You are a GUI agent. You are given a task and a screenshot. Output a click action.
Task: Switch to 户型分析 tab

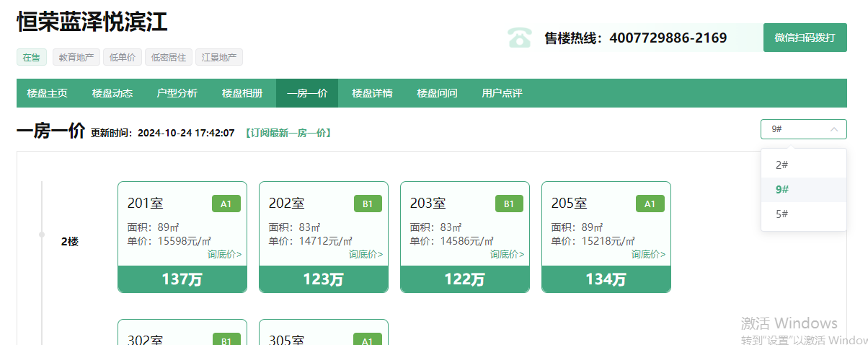point(177,93)
